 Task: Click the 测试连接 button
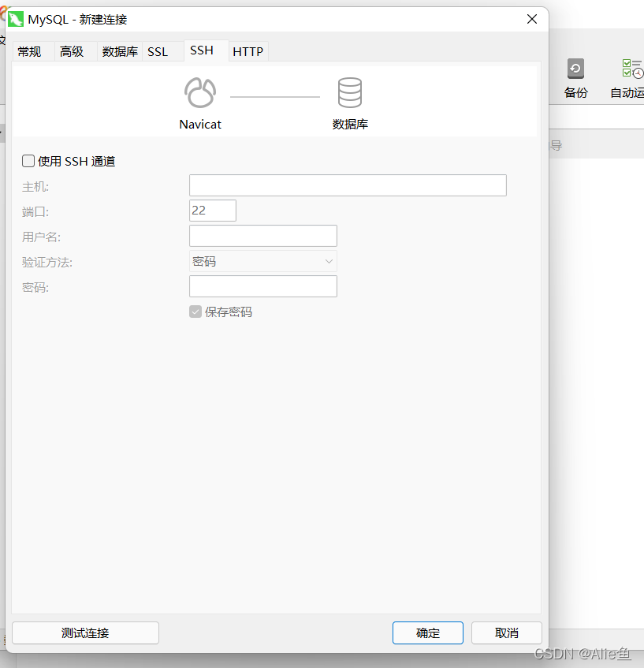tap(85, 633)
